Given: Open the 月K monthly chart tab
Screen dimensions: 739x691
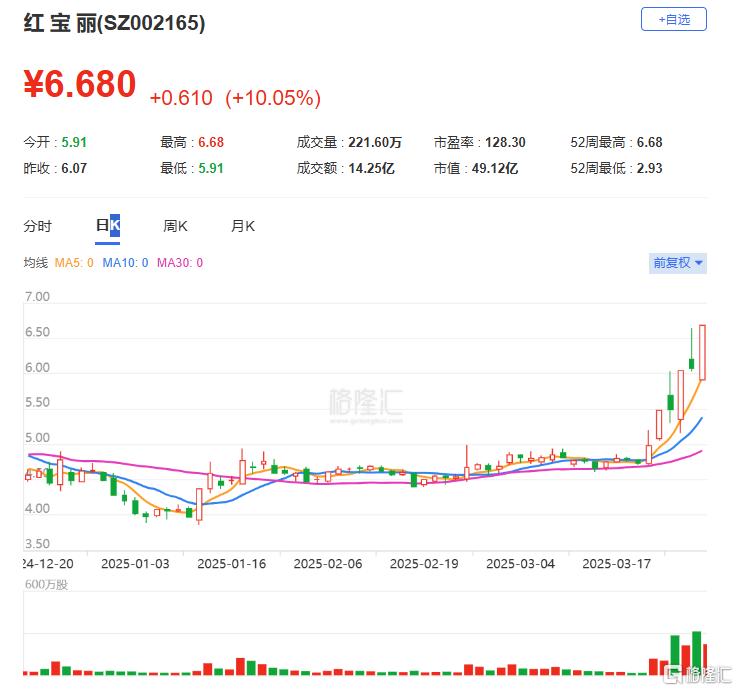Looking at the screenshot, I should (243, 226).
